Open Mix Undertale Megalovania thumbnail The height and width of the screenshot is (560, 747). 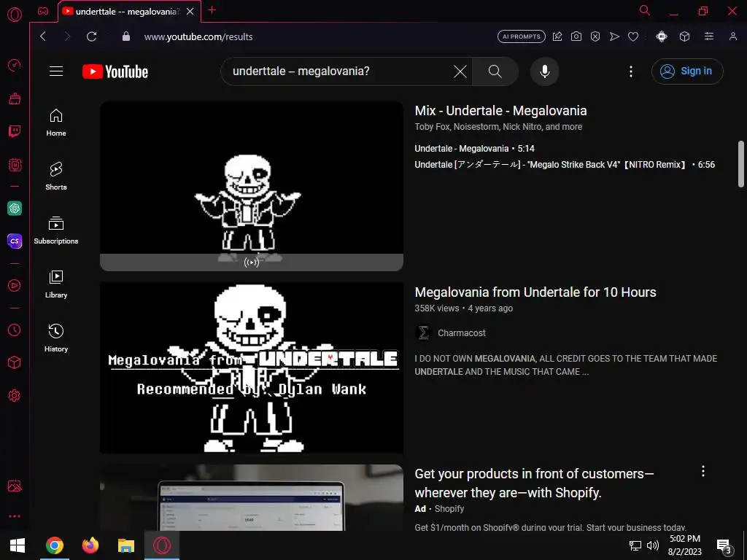pyautogui.click(x=252, y=186)
